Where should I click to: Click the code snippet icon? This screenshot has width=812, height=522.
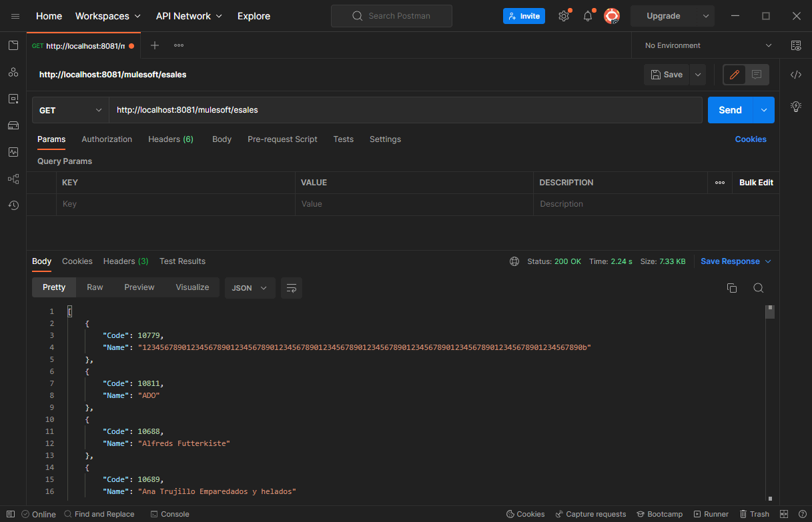(795, 75)
